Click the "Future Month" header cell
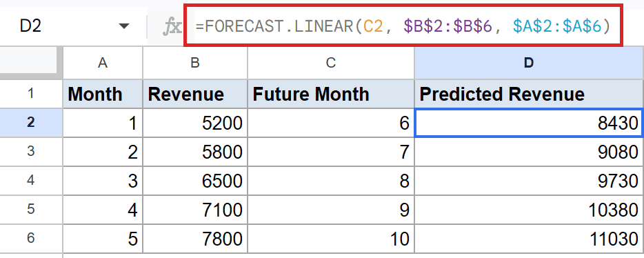Image resolution: width=644 pixels, height=258 pixels. 331,94
